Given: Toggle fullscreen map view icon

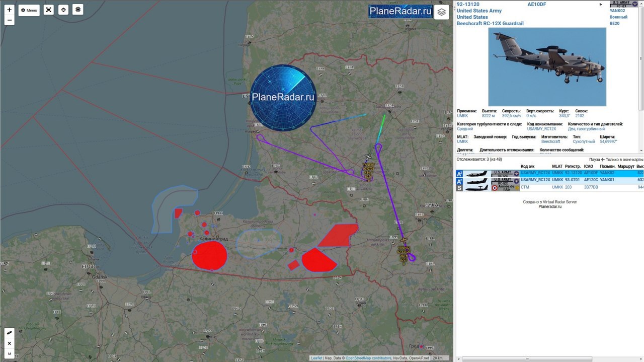Looking at the screenshot, I should [48, 10].
